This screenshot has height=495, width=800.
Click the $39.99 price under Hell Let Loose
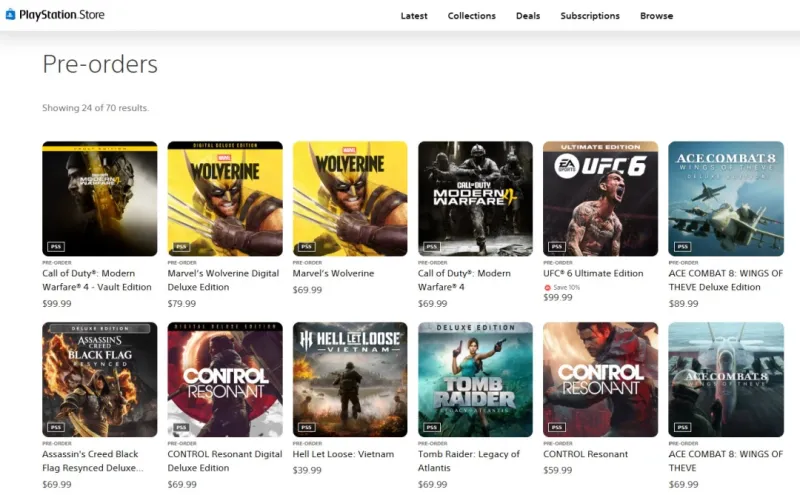click(x=307, y=471)
